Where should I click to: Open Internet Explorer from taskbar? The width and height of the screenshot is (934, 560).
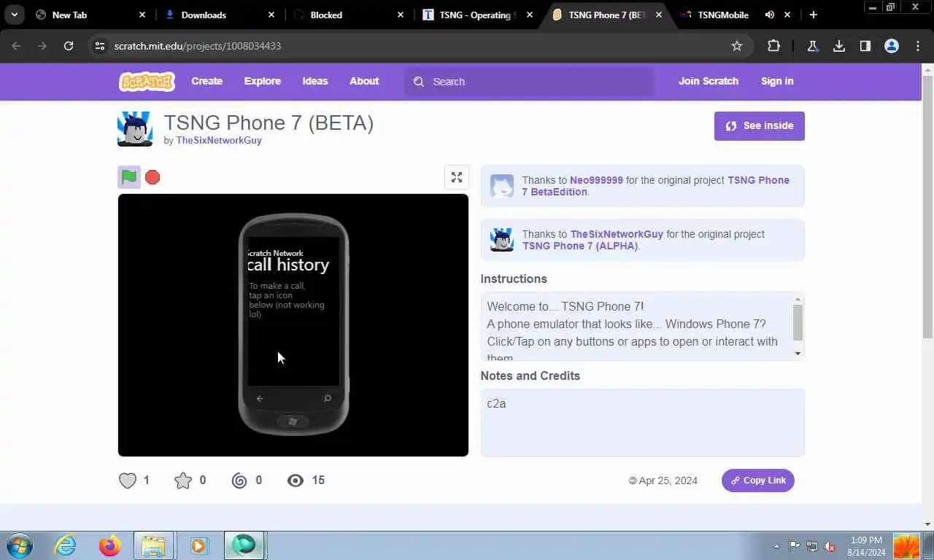(x=66, y=545)
